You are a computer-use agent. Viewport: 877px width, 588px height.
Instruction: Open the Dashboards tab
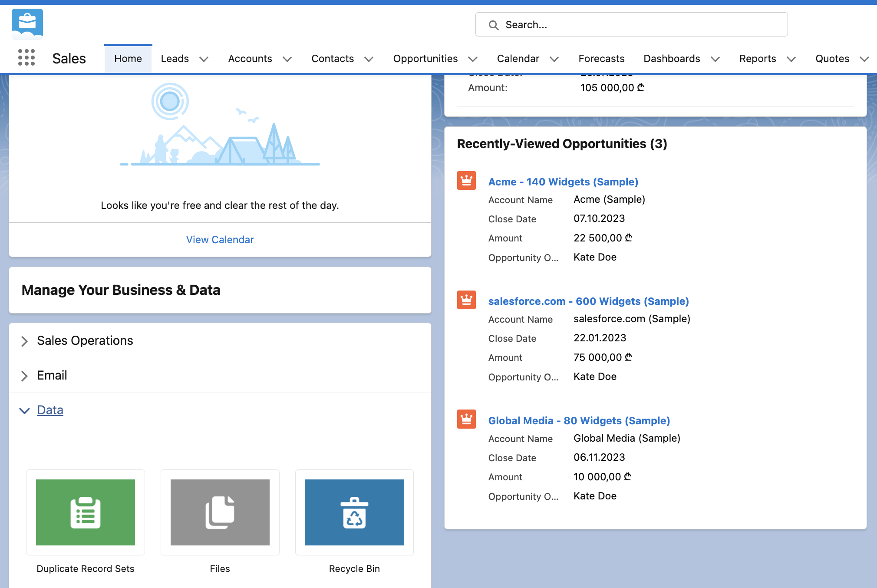click(x=672, y=59)
